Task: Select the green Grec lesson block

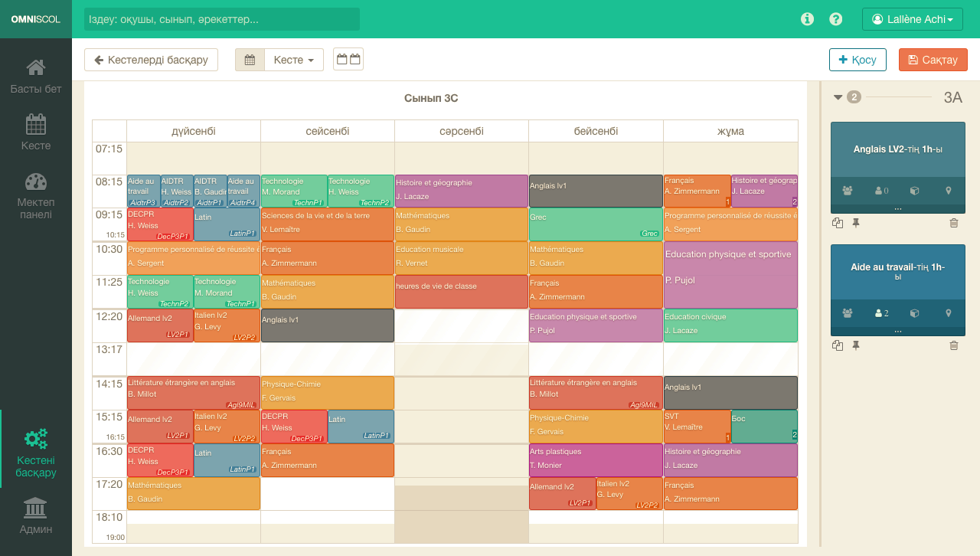Action: click(x=595, y=224)
